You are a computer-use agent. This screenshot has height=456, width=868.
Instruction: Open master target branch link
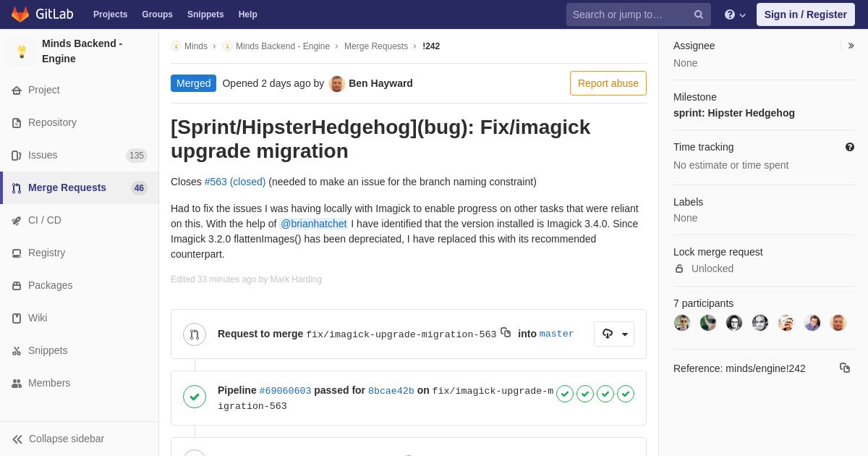[x=556, y=334]
